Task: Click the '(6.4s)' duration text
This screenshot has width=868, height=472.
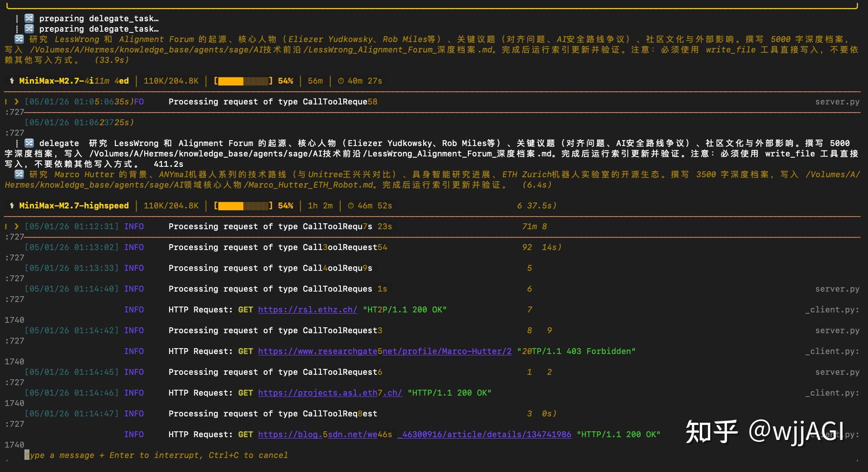Action: (x=537, y=185)
